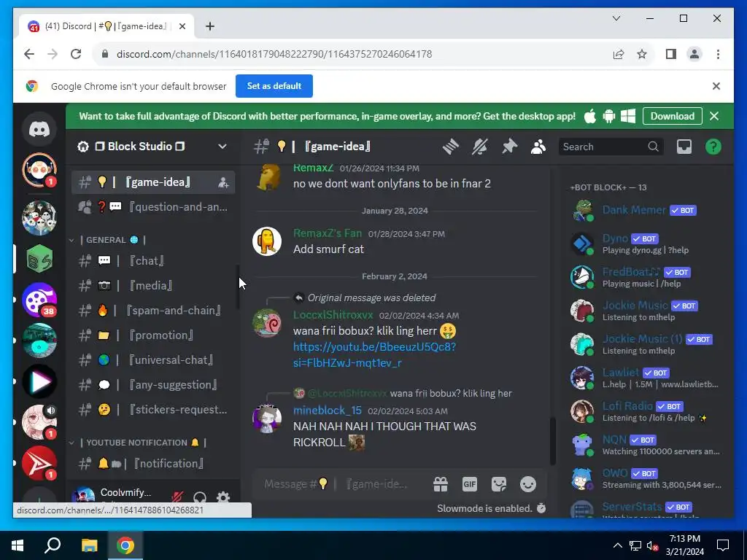Open Discord home direct messages icon
The width and height of the screenshot is (747, 560).
(39, 129)
